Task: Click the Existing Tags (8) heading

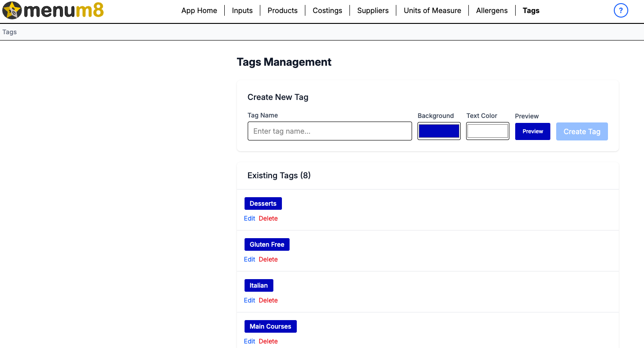Action: 279,176
